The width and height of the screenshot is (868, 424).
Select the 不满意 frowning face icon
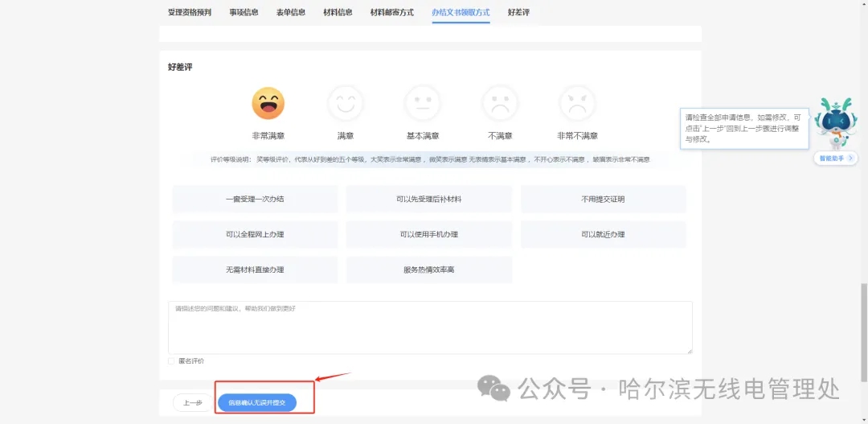[500, 104]
